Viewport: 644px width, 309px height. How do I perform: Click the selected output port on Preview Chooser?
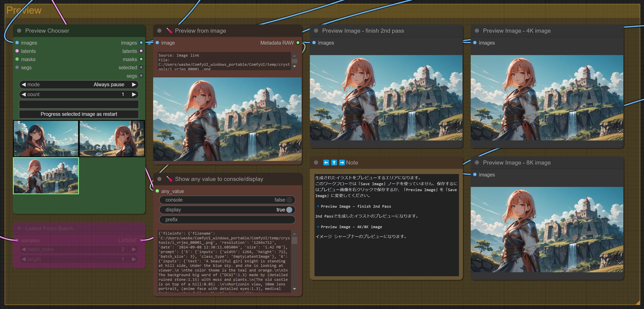tap(141, 67)
